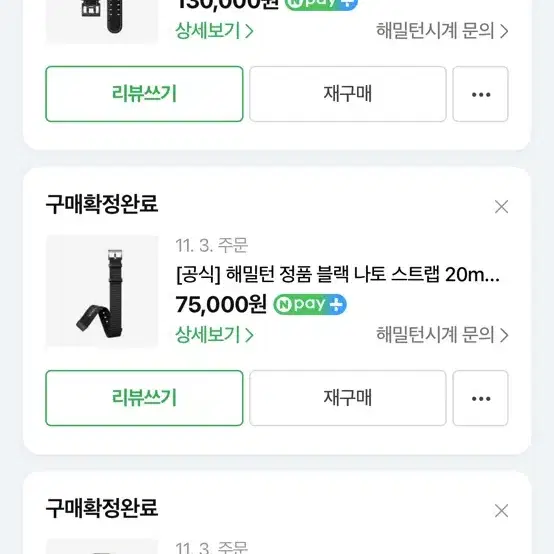Click the 구매확정완료 heading of the middle card
This screenshot has height=554, width=554.
[x=102, y=204]
